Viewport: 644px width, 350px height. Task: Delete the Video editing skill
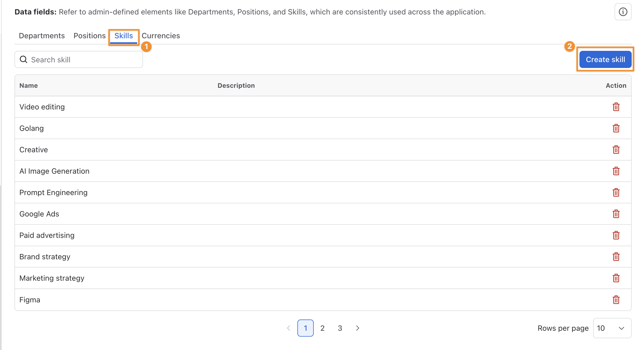click(616, 107)
